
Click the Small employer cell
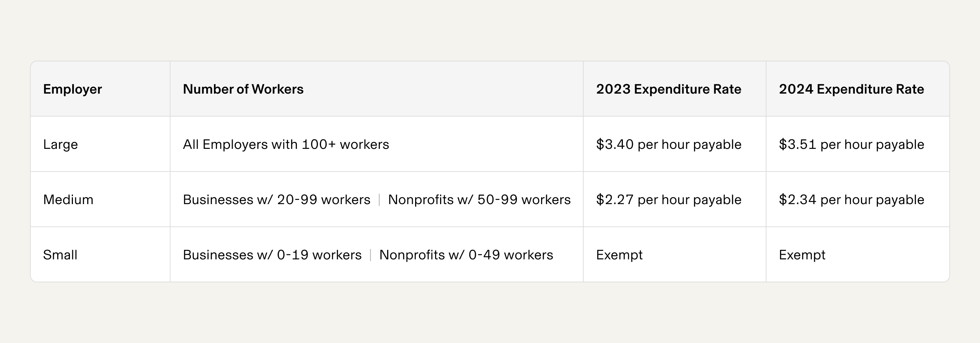[x=60, y=255]
